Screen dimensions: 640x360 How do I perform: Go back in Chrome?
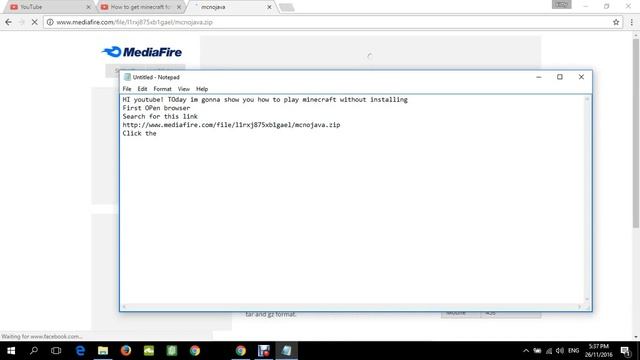point(9,22)
